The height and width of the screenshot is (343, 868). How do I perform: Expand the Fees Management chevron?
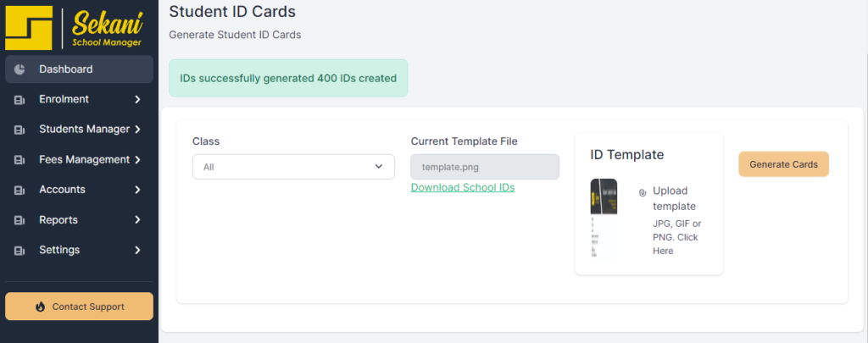tap(137, 160)
